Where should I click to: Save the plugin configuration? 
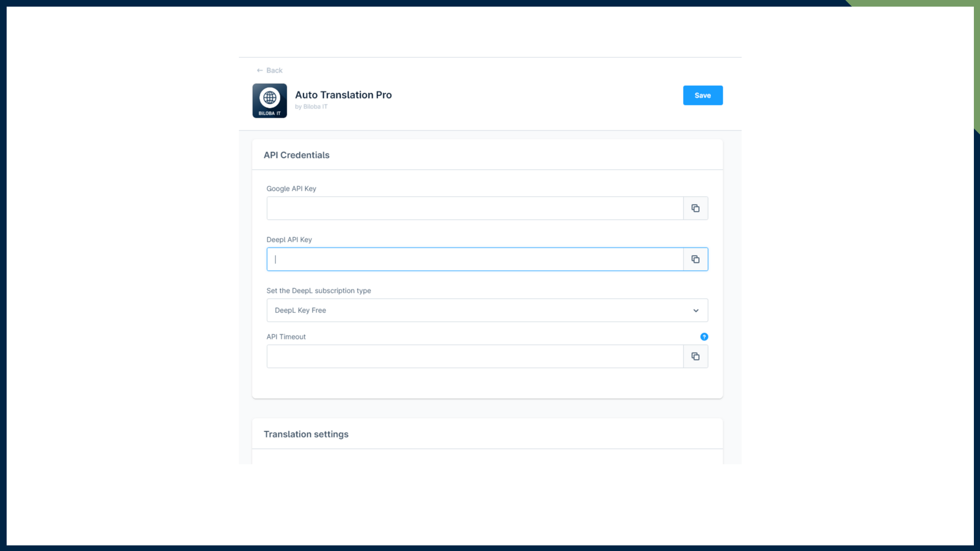702,95
